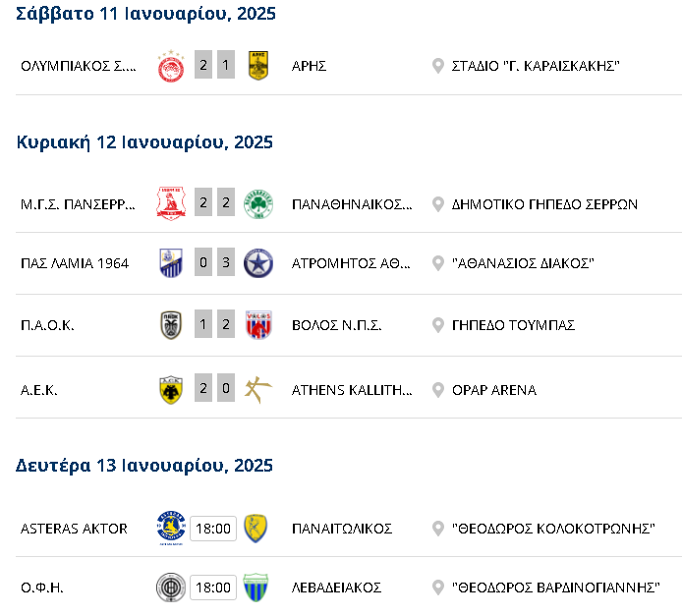Click the Olympiacos club crest
Screen dimensions: 682x616
click(171, 66)
